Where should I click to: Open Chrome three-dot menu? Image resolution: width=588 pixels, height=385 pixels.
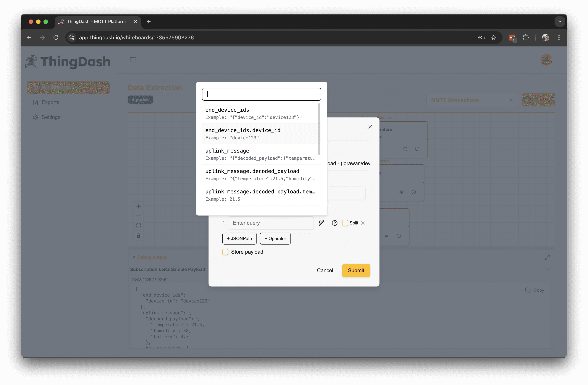[x=559, y=38]
